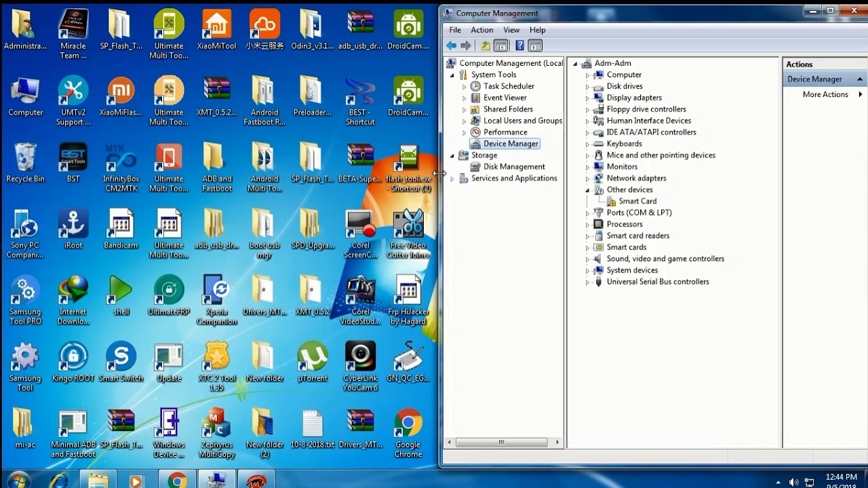
Task: Click the Forward arrow toolbar button
Action: point(466,45)
